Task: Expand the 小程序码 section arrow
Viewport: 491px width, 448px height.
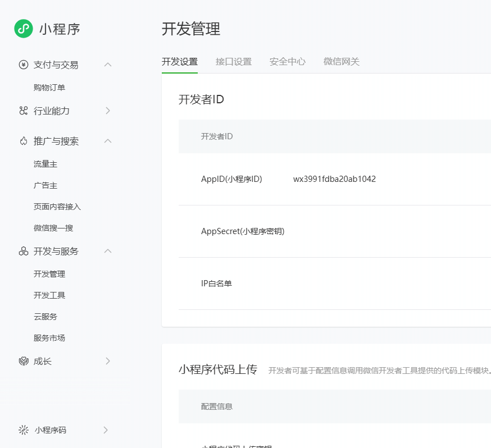Action: pos(106,430)
